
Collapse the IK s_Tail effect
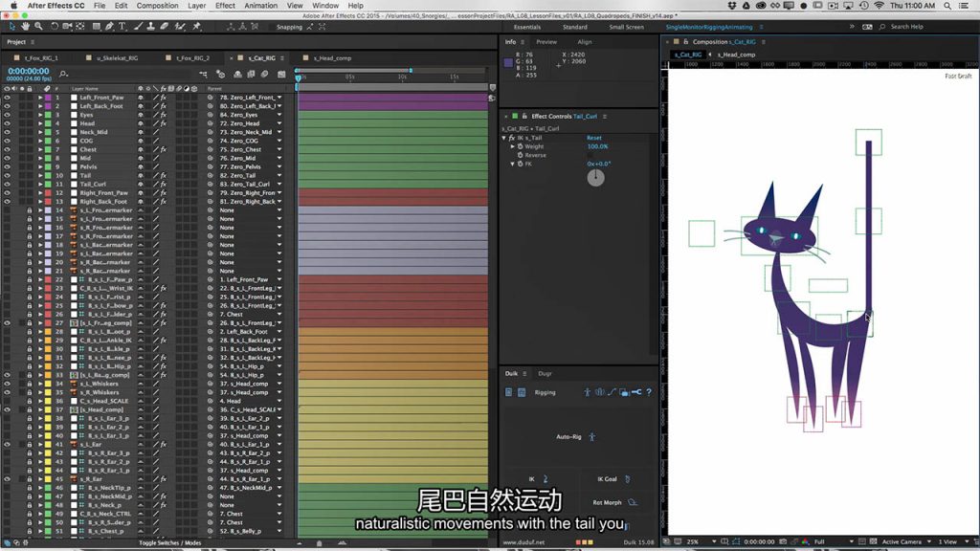pyautogui.click(x=504, y=138)
